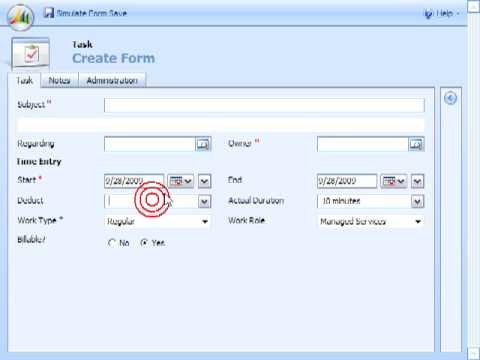Switch to the Notes tab
The width and height of the screenshot is (480, 360).
click(59, 80)
